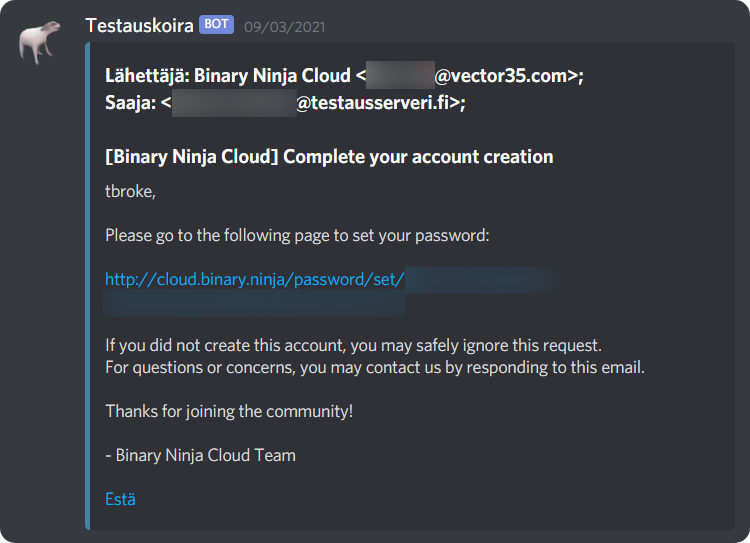Click the BOT badge next to username
This screenshot has height=543, width=750.
[x=216, y=24]
